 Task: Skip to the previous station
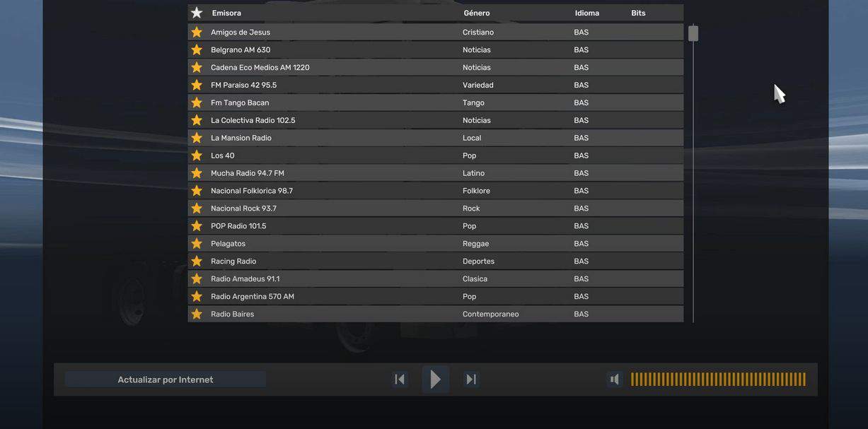400,380
